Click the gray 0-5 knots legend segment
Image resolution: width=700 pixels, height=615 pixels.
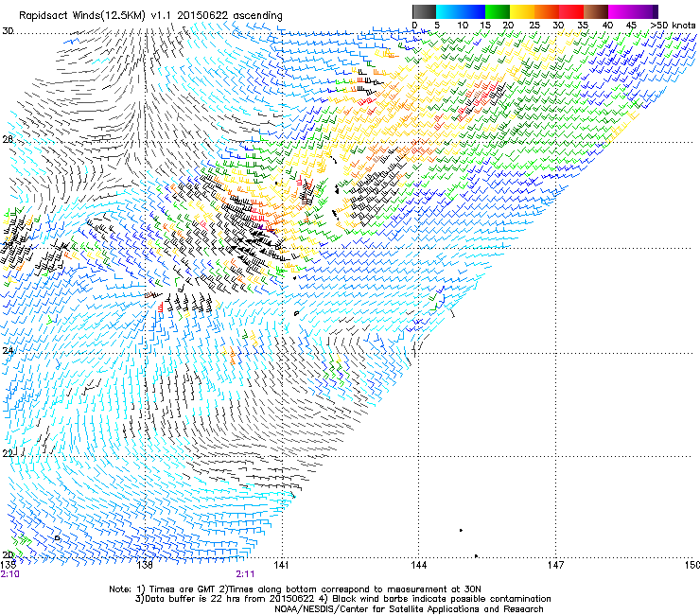pos(424,11)
